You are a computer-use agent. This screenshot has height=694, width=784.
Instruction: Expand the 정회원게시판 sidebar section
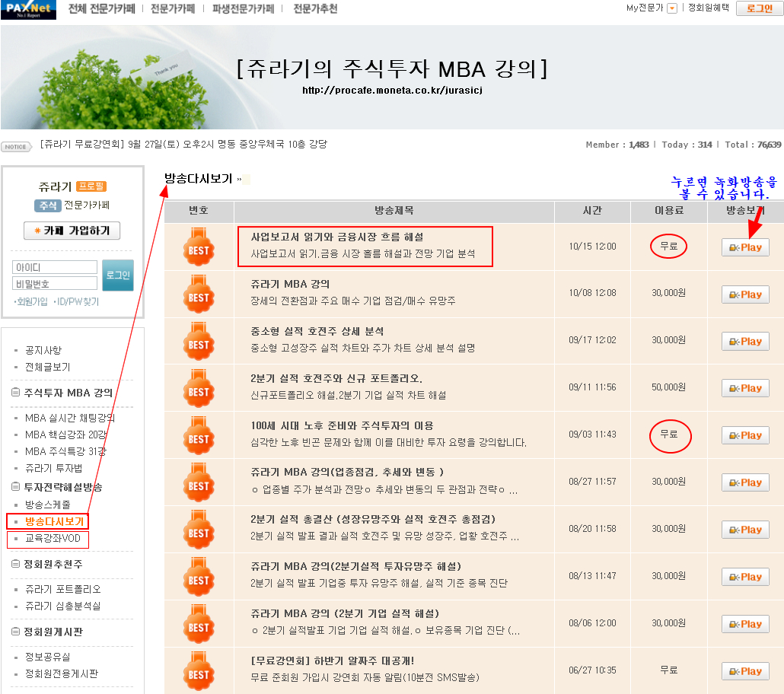[16, 632]
